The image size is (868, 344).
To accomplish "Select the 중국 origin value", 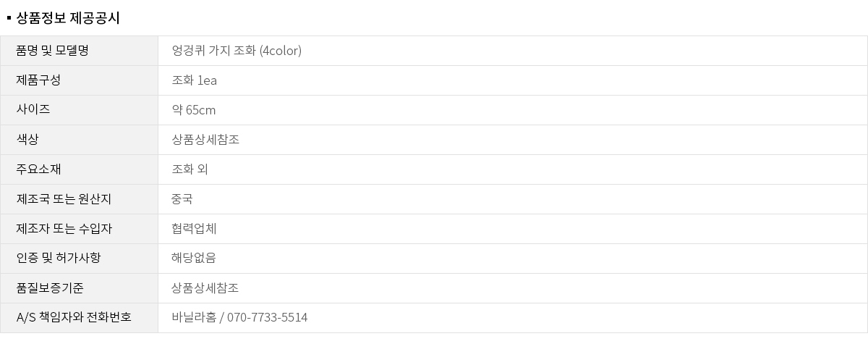I will [x=182, y=199].
